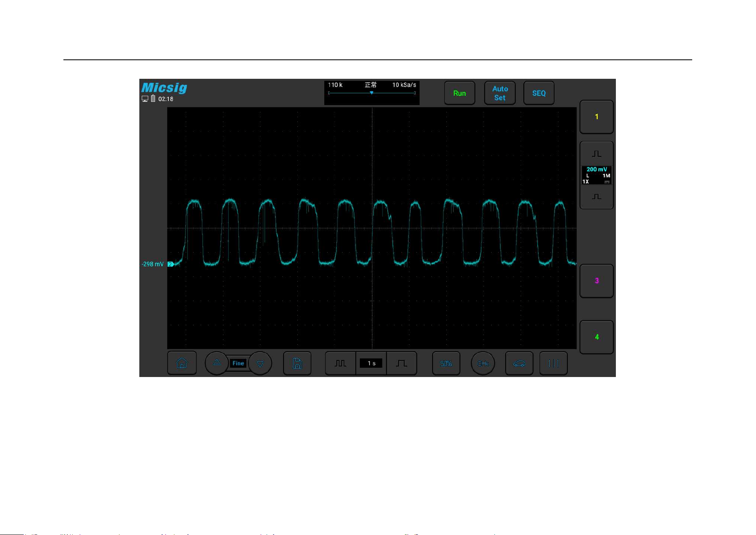Toggle the Fine adjustment label
The height and width of the screenshot is (535, 756).
(x=238, y=363)
